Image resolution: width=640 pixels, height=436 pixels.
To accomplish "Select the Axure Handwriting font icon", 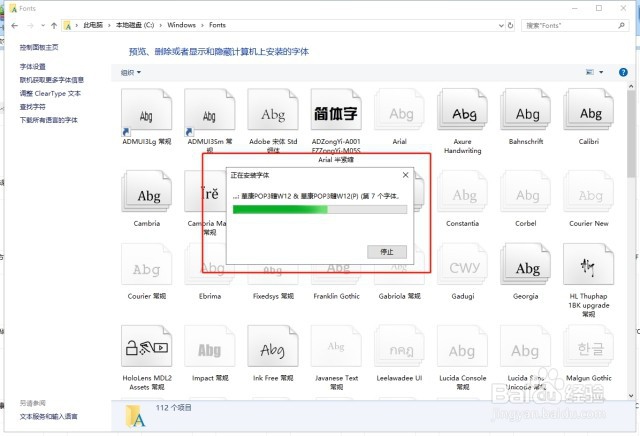I will 462,110.
